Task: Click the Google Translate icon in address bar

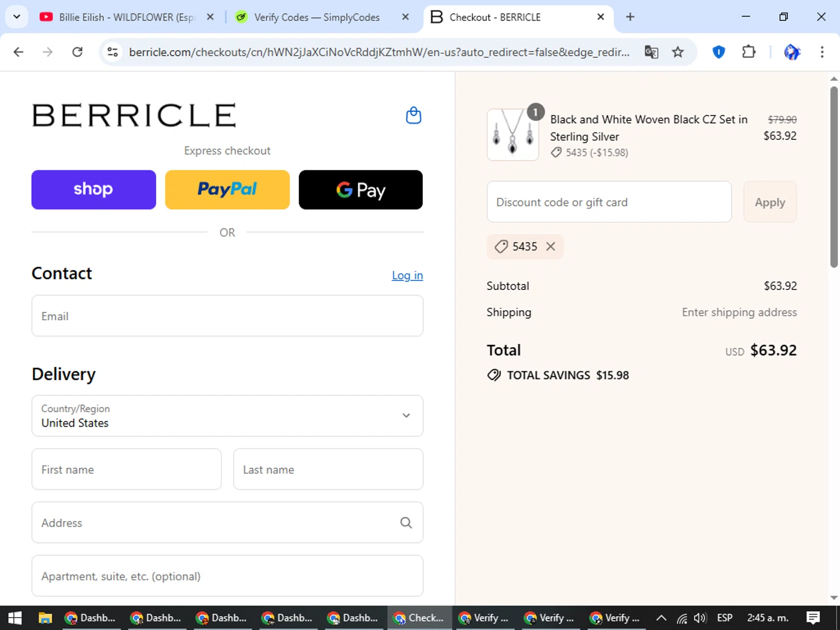Action: click(x=651, y=52)
